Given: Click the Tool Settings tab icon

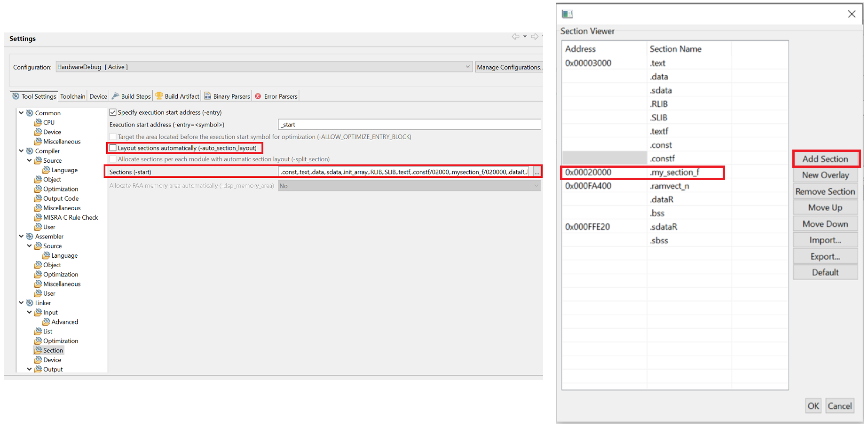Looking at the screenshot, I should point(16,96).
